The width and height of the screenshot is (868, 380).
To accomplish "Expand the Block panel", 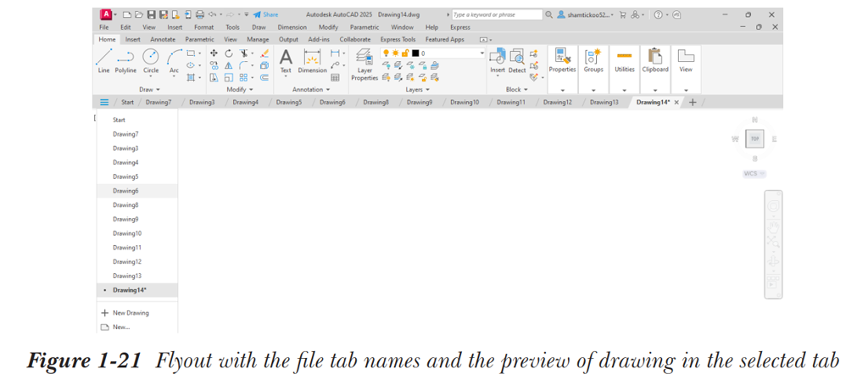I will [x=516, y=89].
